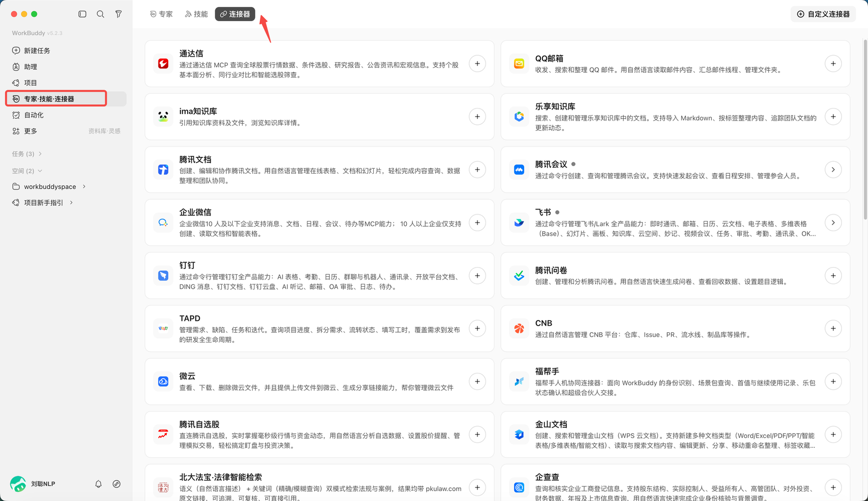Add the ima知识库 connector

[477, 117]
